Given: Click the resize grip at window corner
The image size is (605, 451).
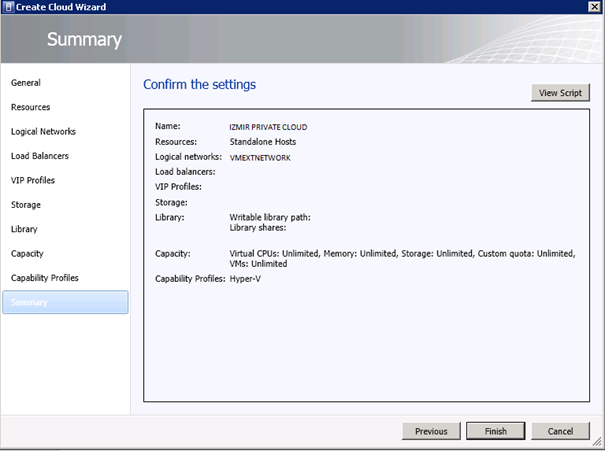Looking at the screenshot, I should pyautogui.click(x=597, y=441).
